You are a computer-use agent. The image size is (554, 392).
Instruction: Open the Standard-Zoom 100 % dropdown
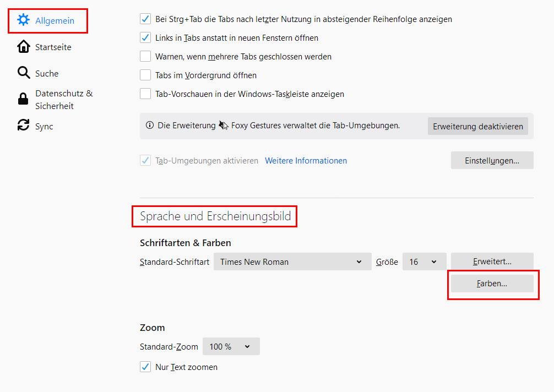pyautogui.click(x=231, y=347)
